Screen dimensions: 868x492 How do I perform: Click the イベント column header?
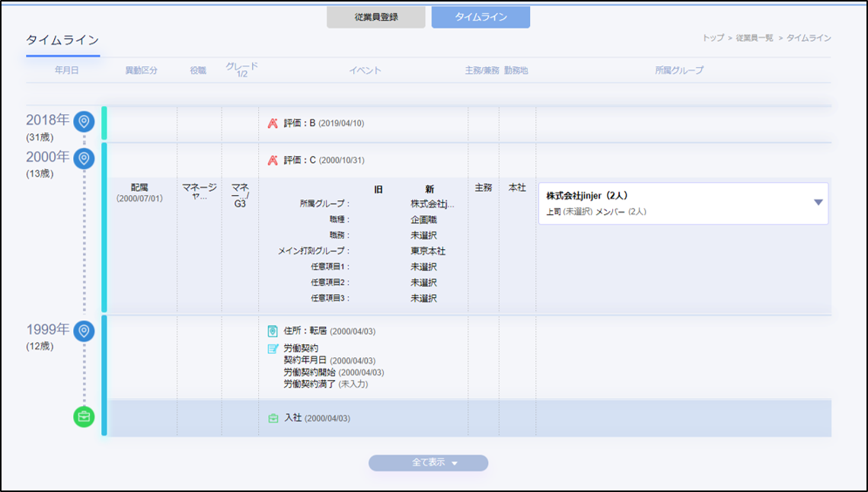tap(365, 70)
